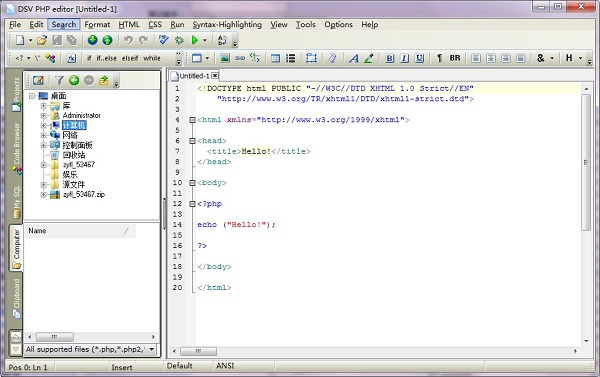Insert an if..else statement snippet
600x377 pixels.
[x=106, y=58]
